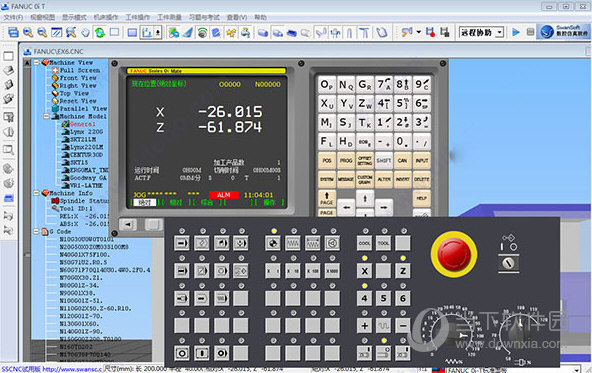Click the PROG key on keypad
This screenshot has height=373, width=592.
[345, 160]
